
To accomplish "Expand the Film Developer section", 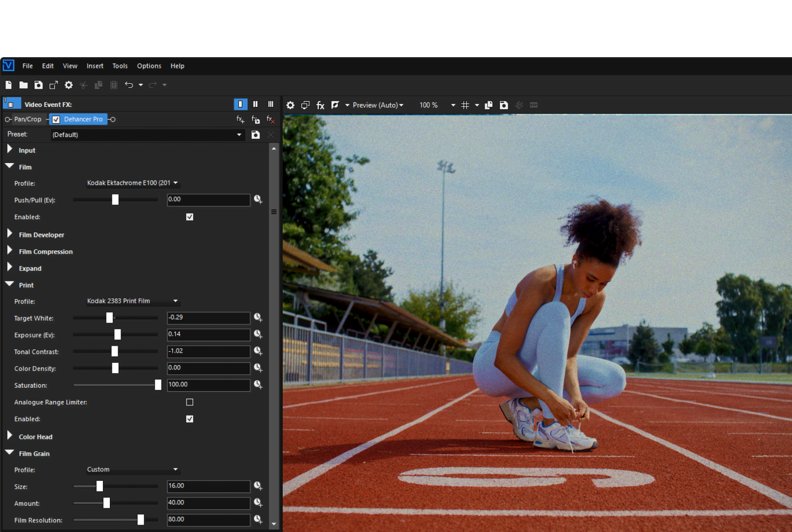I will click(x=9, y=233).
